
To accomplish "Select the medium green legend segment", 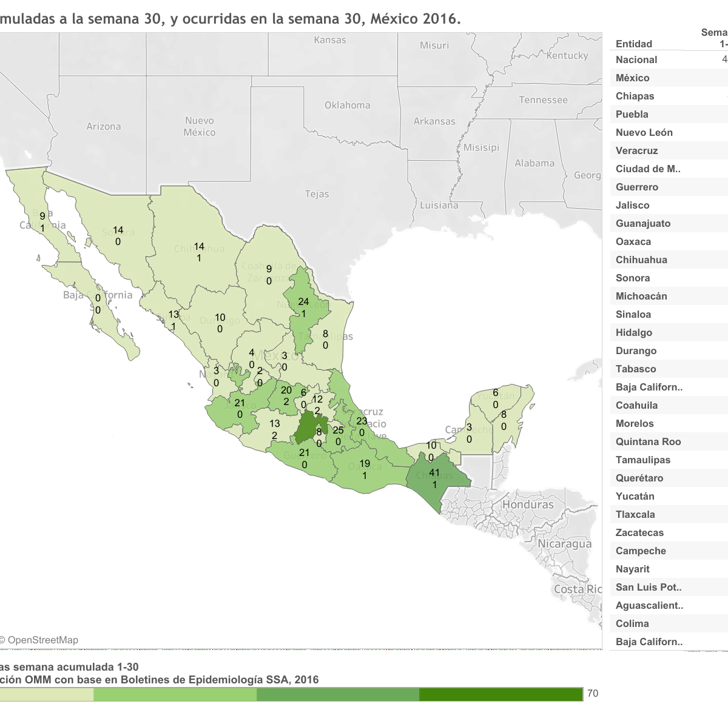I will point(337,694).
